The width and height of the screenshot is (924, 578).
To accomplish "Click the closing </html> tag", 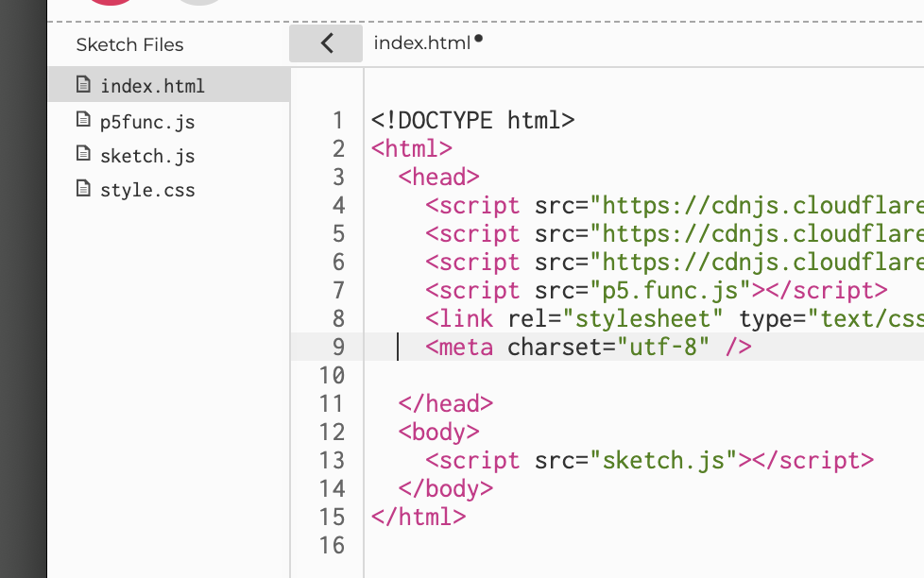I will point(419,517).
